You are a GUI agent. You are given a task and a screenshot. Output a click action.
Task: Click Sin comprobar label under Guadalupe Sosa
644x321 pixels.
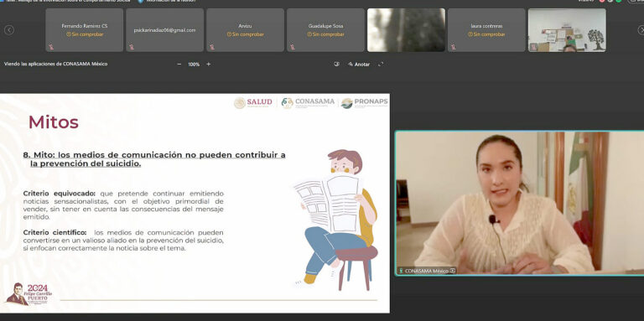point(325,34)
